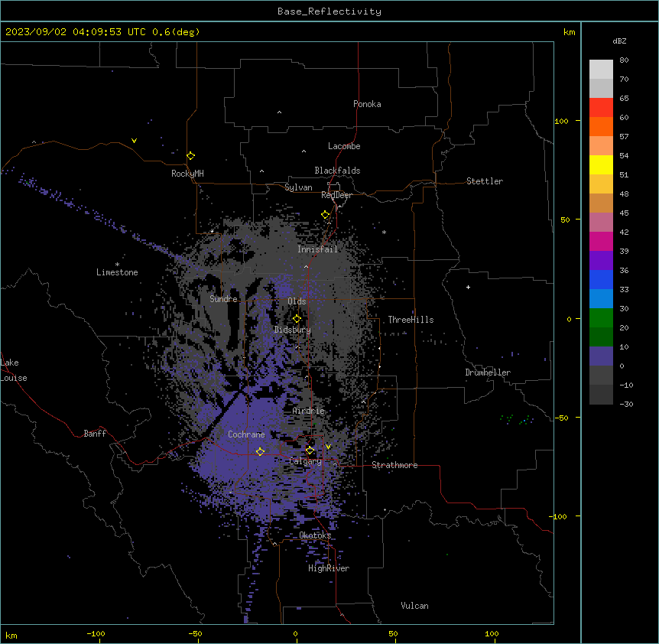Click the 80 value in the dBZ legend
Image resolution: width=659 pixels, height=644 pixels.
(624, 60)
